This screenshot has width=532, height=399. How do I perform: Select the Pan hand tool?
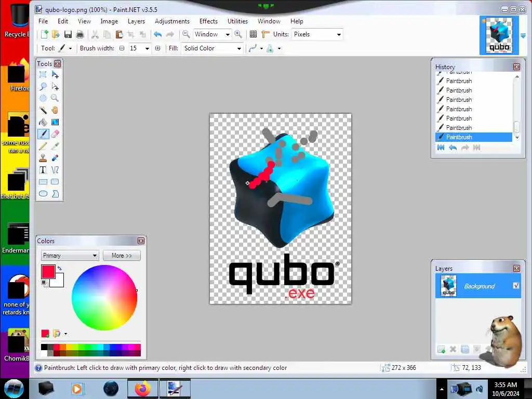[55, 110]
